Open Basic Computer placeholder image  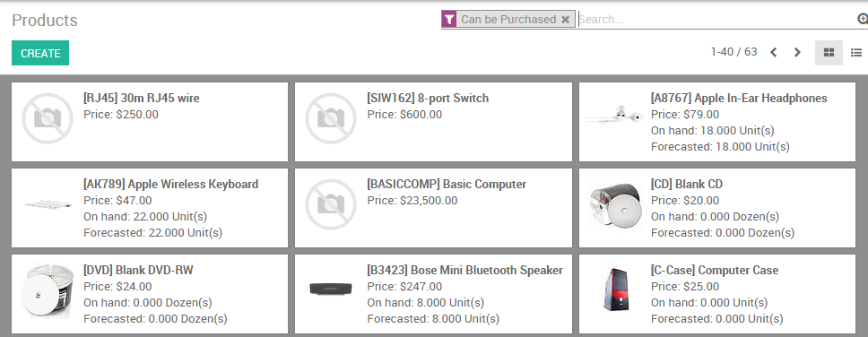[331, 204]
